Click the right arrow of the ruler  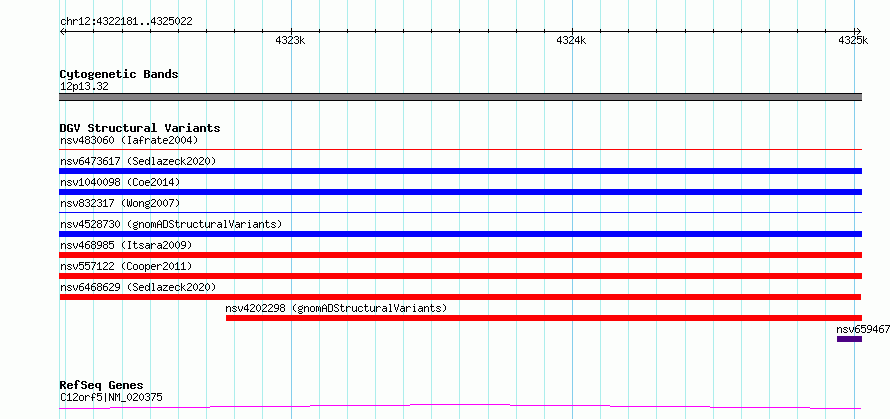[858, 31]
